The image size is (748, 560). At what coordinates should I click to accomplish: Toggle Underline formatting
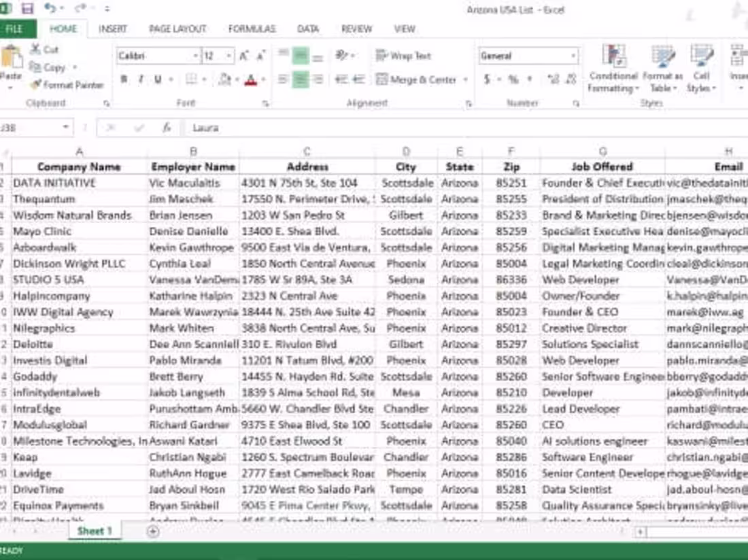(x=158, y=79)
